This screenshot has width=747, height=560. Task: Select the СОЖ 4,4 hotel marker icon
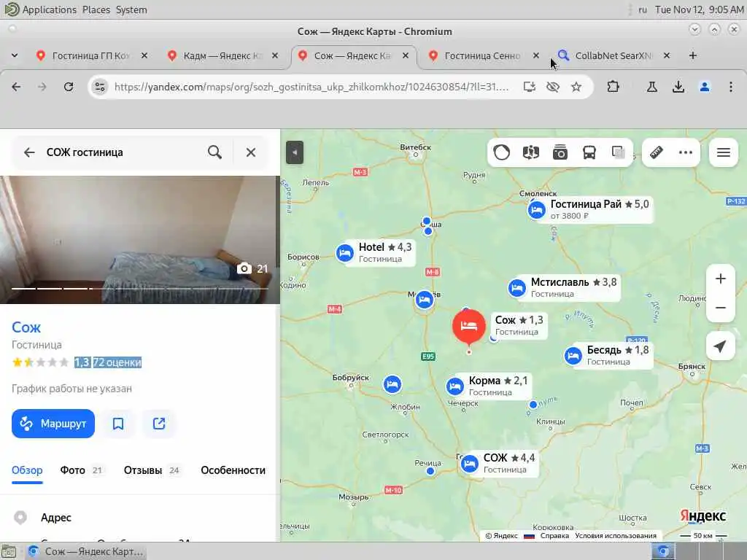click(x=469, y=463)
